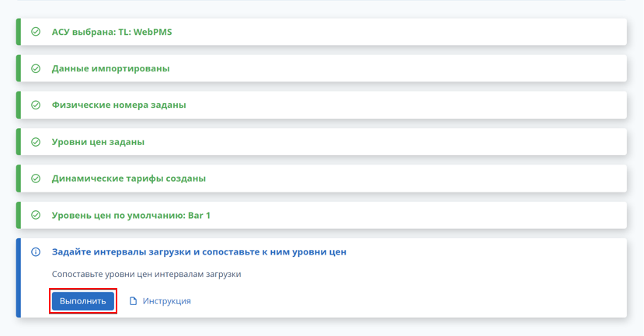The width and height of the screenshot is (644, 336).
Task: Click the green accent bar of the АСУ выбрана row
Action: click(19, 32)
